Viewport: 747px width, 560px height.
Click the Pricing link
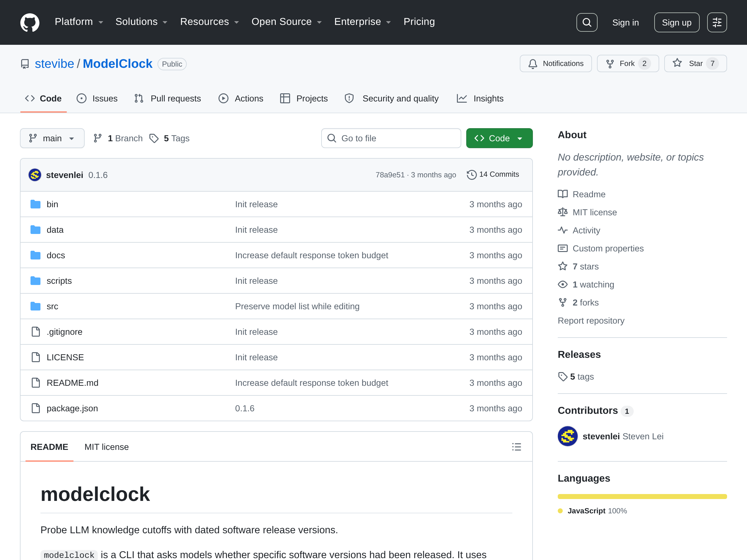[419, 22]
